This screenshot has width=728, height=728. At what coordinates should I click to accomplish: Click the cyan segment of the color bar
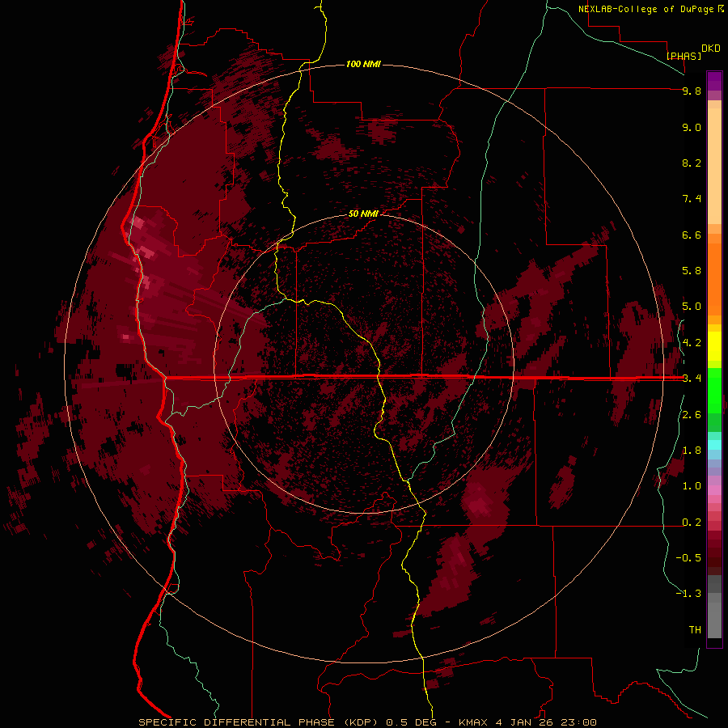[x=714, y=445]
